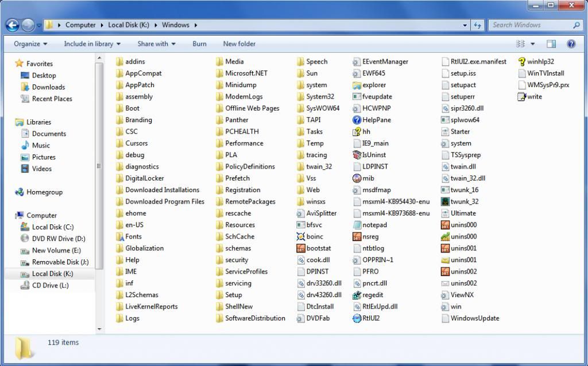
Task: Select the fveupdate file icon
Action: point(357,96)
